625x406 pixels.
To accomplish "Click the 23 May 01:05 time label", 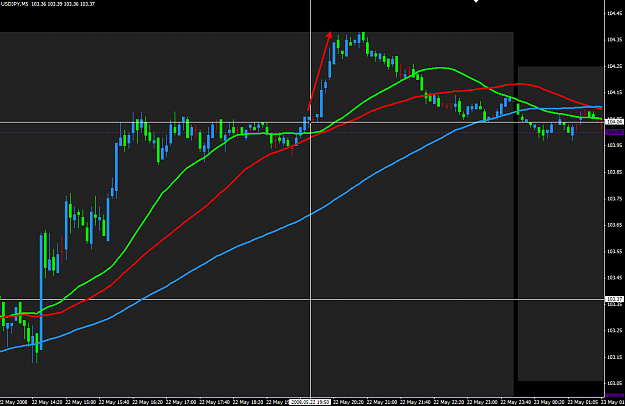I will tap(582, 402).
